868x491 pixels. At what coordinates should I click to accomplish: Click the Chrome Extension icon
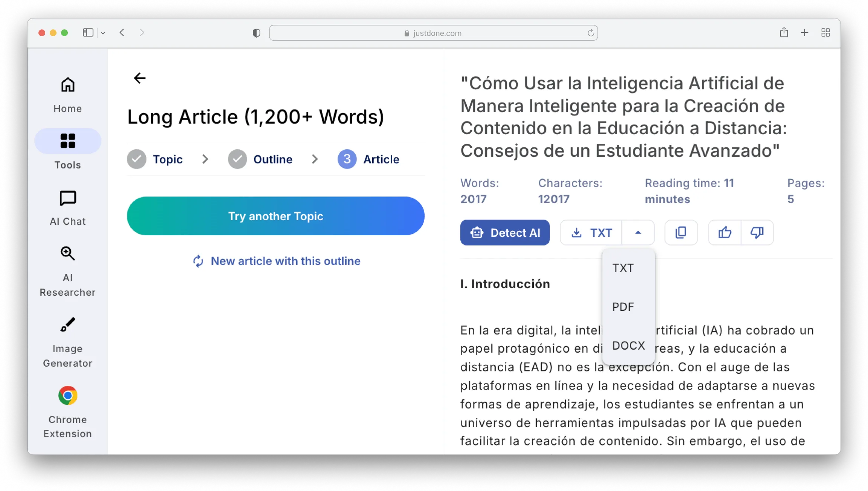68,396
